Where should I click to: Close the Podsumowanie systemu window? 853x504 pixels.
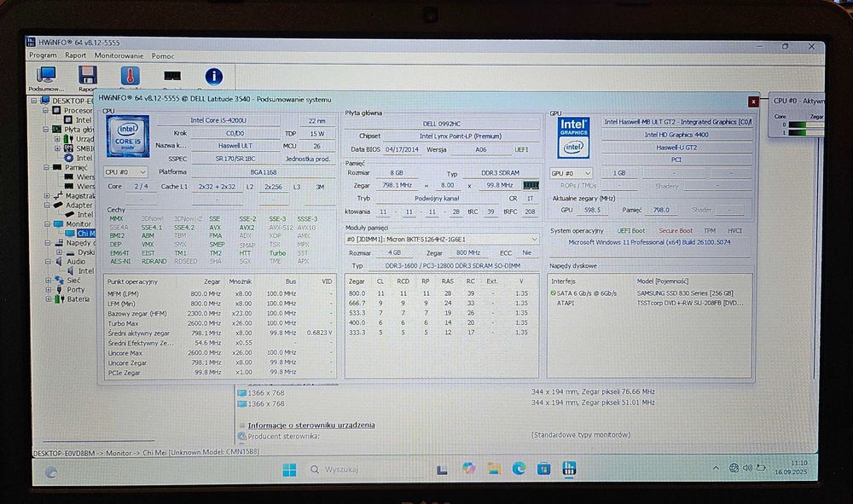[753, 101]
